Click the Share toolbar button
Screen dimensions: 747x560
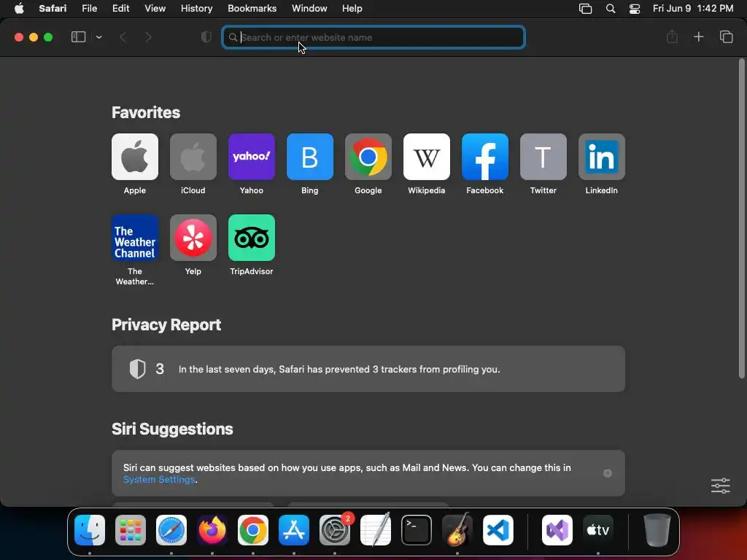(x=672, y=36)
